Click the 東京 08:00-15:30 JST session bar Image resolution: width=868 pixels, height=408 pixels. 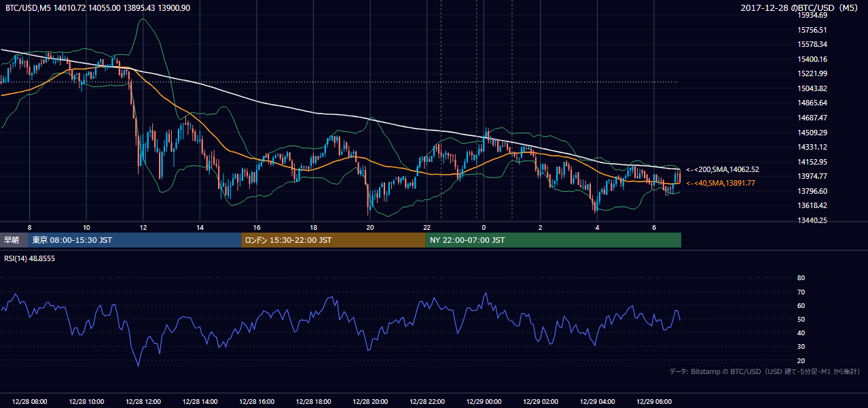134,240
